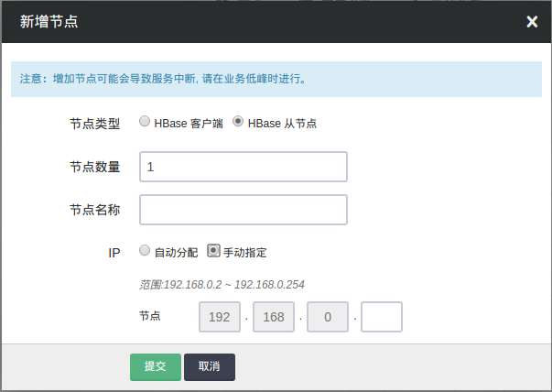Click the 节点类型 label

point(94,124)
